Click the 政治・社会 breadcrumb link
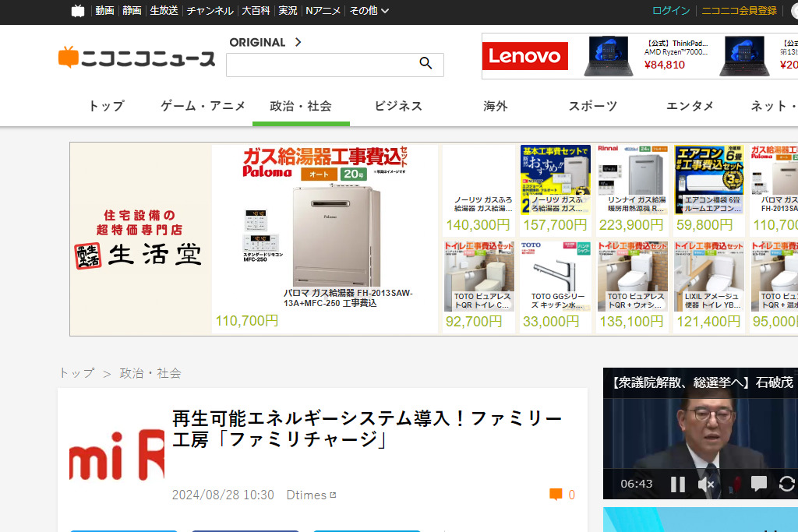The image size is (798, 532). click(150, 373)
